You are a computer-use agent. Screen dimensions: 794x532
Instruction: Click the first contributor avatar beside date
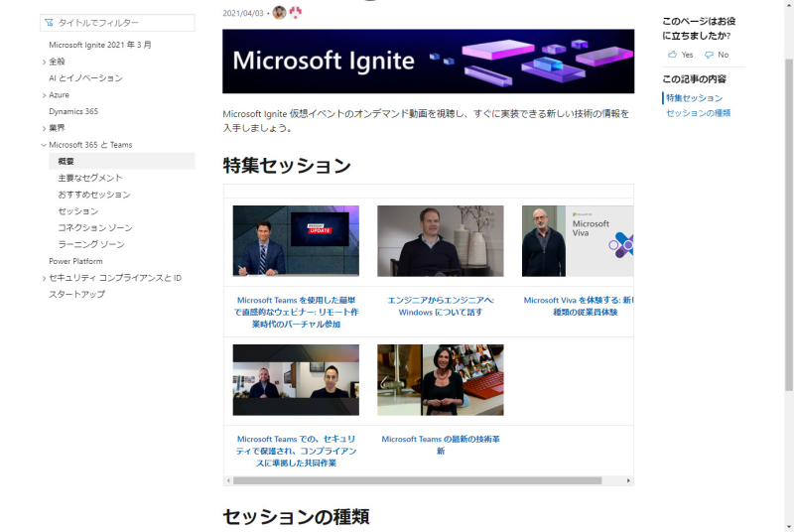(x=279, y=12)
